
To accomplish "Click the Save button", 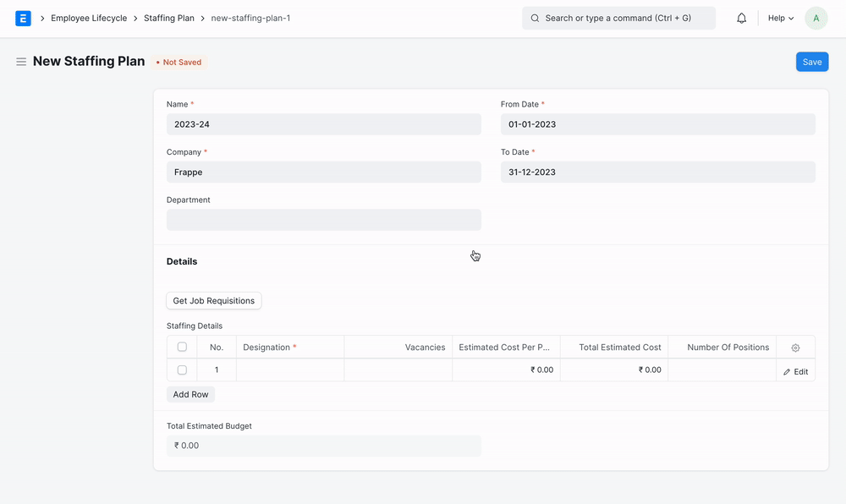I will point(811,62).
